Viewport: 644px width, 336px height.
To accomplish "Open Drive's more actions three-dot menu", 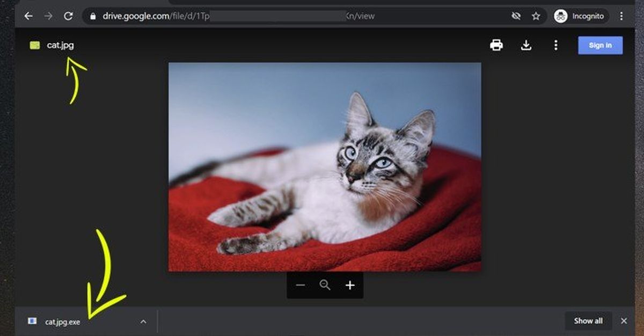I will pos(555,45).
